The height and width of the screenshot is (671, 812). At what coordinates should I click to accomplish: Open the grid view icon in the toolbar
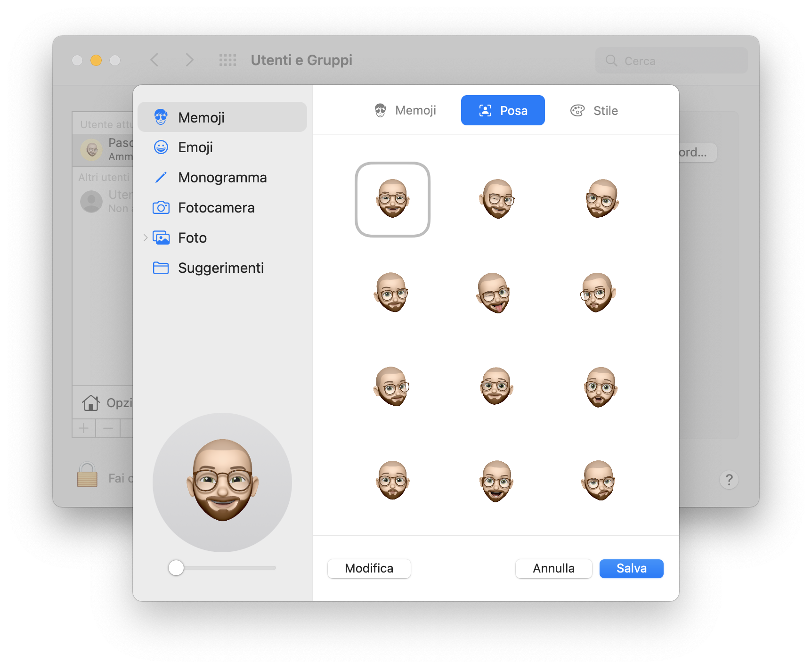click(227, 60)
